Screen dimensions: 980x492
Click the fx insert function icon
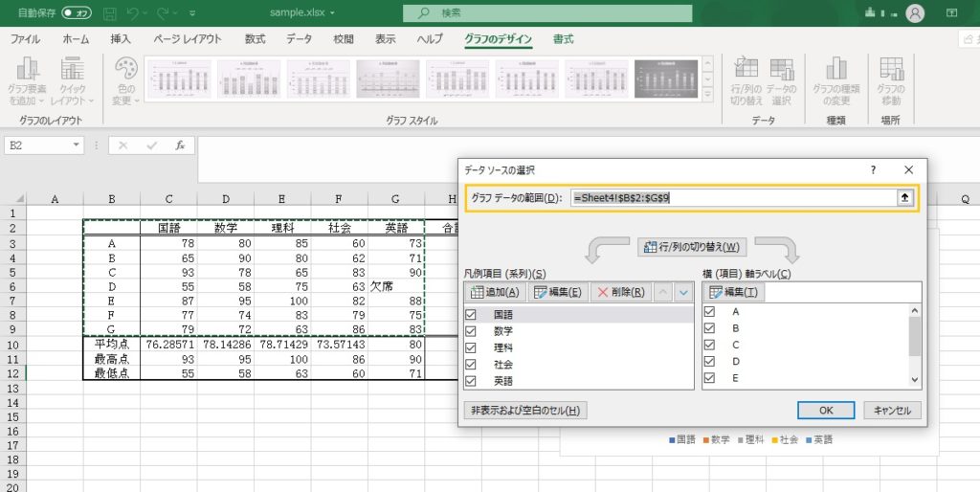click(x=179, y=145)
